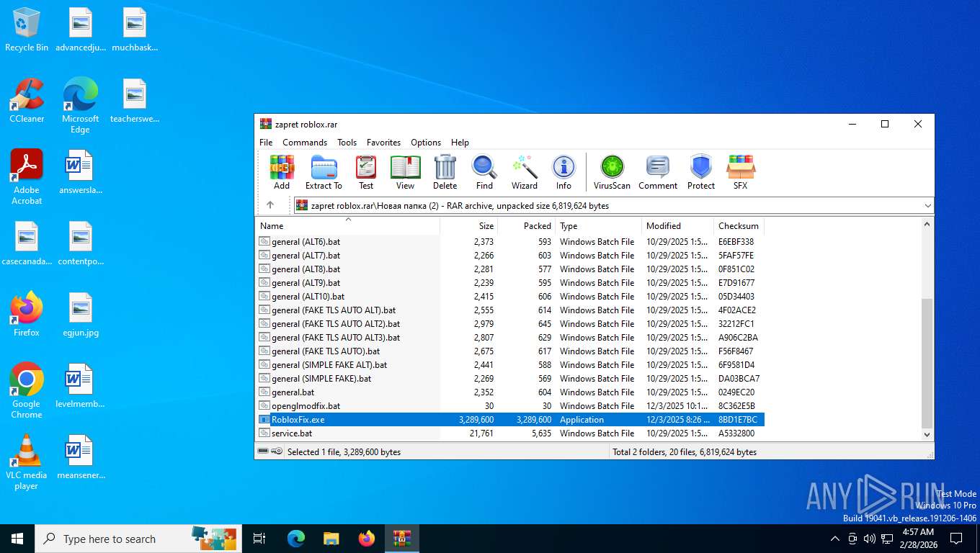The width and height of the screenshot is (980, 553).
Task: Select the Firefox desktop shortcut
Action: (27, 315)
